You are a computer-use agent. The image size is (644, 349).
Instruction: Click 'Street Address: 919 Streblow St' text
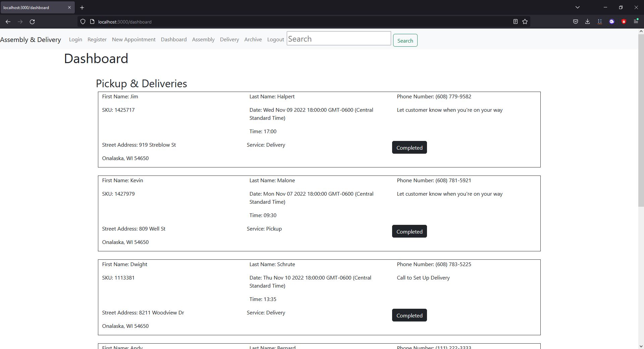tap(139, 145)
